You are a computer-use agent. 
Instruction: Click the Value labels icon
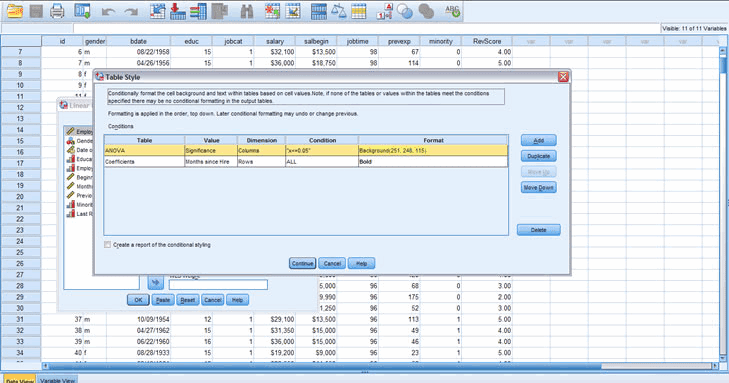point(384,11)
